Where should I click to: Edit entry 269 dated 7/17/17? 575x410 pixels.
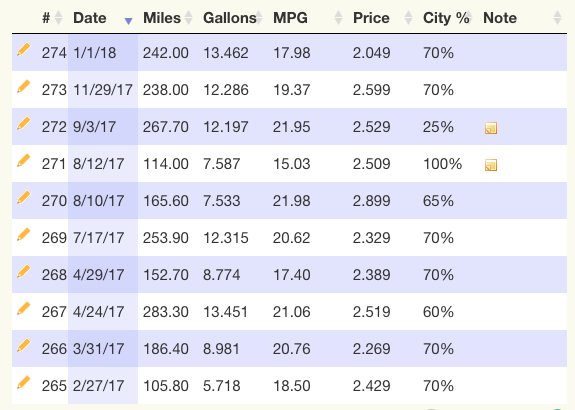coord(23,235)
